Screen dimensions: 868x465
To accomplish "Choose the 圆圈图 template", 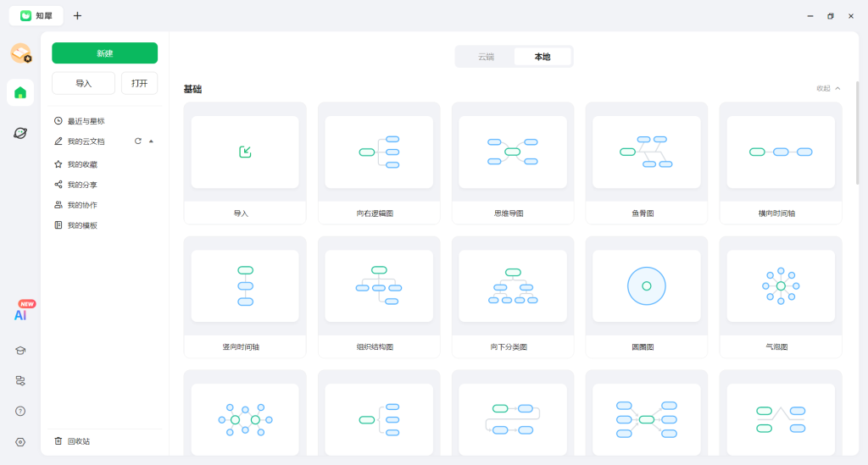I will tap(647, 297).
